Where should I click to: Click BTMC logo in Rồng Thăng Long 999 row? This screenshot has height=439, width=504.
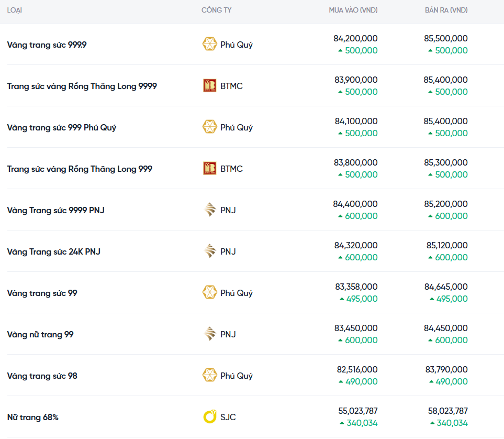[209, 169]
